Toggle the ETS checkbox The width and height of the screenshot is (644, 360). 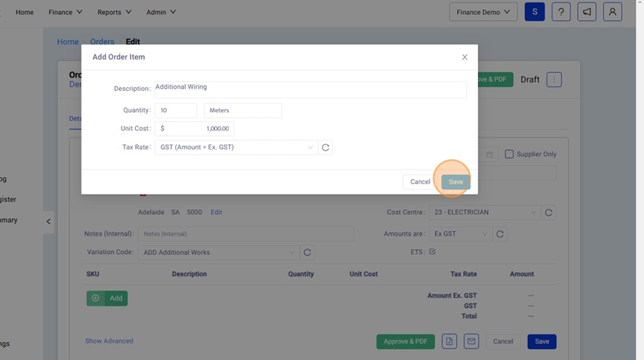coord(432,252)
